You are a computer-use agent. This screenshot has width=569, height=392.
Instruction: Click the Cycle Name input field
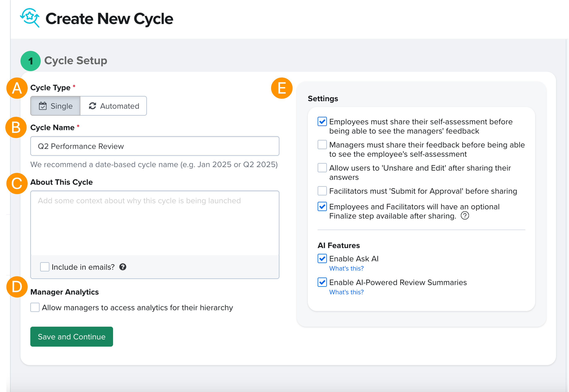pyautogui.click(x=155, y=146)
